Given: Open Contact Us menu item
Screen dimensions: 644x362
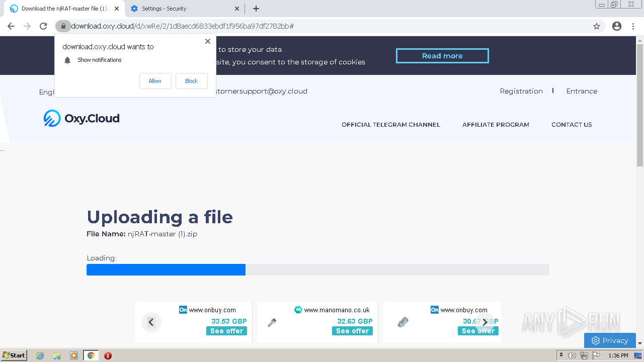Looking at the screenshot, I should 572,125.
